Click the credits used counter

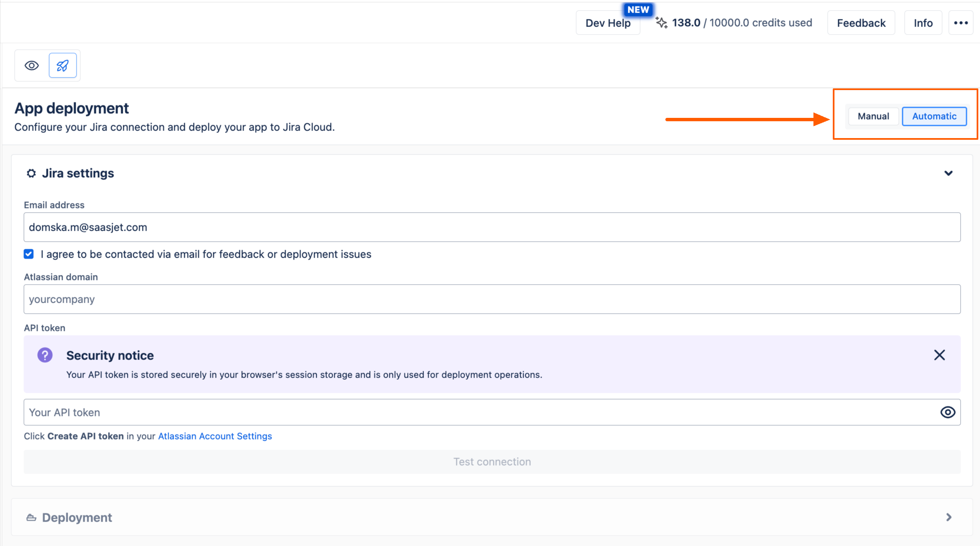pos(742,23)
